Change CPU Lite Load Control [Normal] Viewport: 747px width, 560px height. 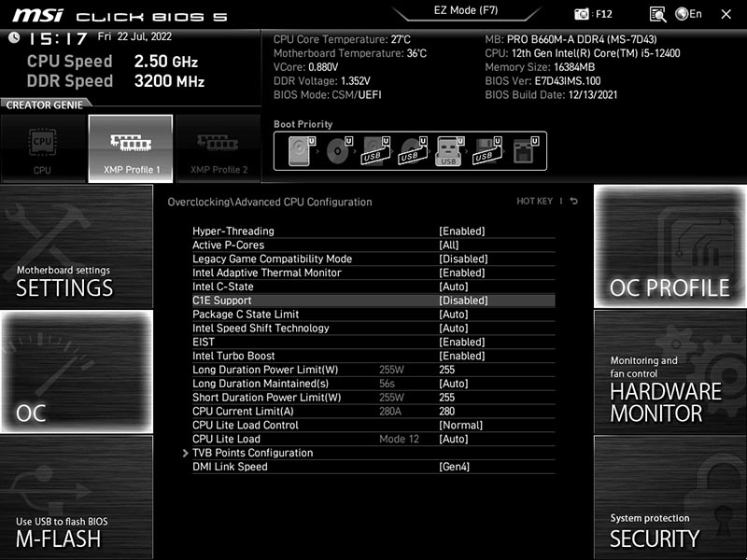(460, 425)
